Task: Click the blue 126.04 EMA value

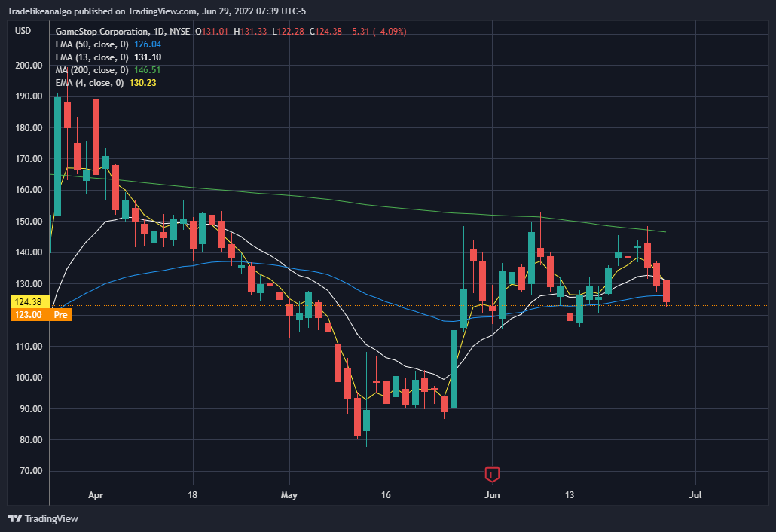Action: pos(148,44)
